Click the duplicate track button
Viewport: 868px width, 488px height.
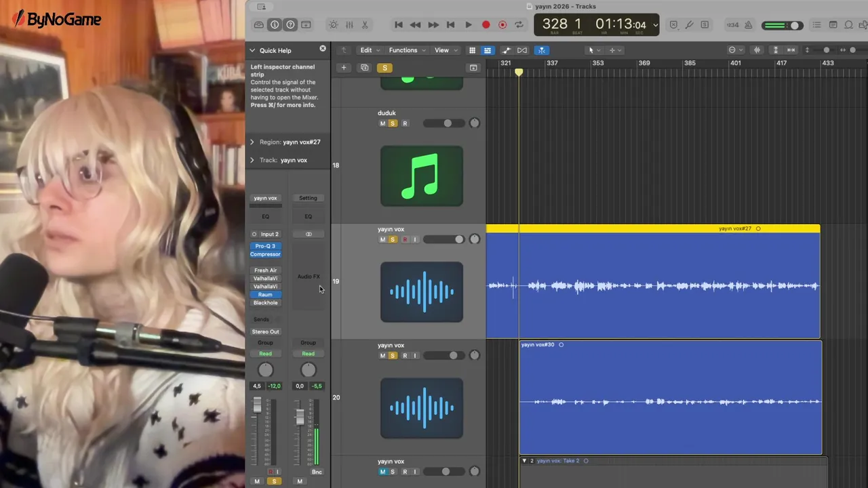click(x=365, y=68)
